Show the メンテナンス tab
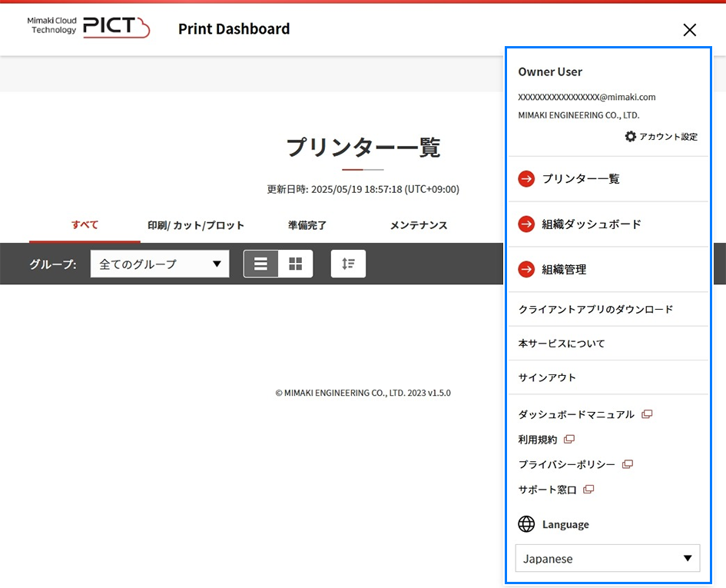Image resolution: width=726 pixels, height=588 pixels. click(418, 225)
